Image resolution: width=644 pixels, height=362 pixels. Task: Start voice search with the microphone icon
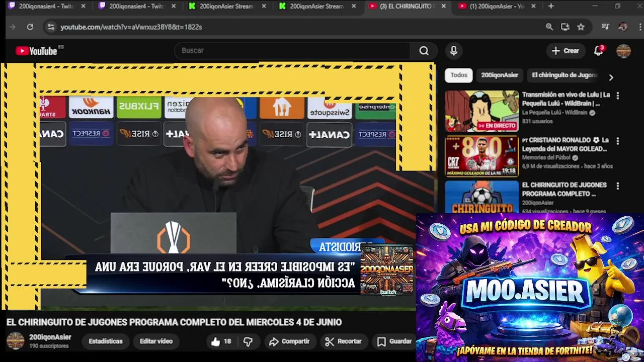point(453,51)
